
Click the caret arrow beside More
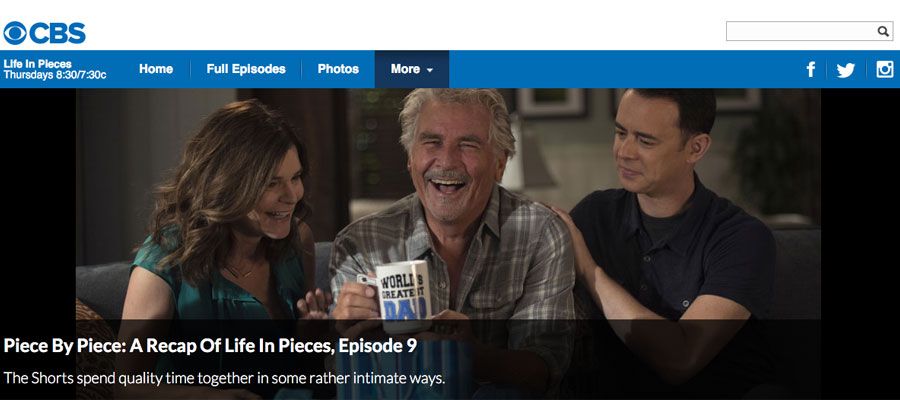click(429, 71)
